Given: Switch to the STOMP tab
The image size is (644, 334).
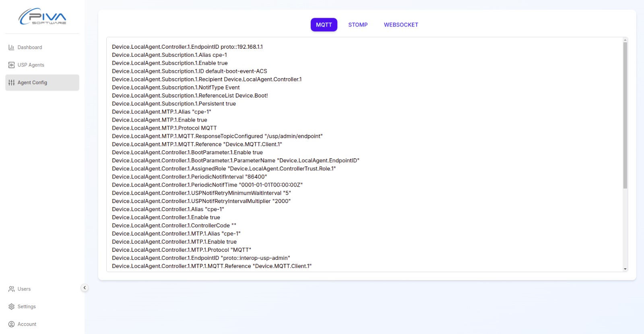Looking at the screenshot, I should tap(358, 25).
